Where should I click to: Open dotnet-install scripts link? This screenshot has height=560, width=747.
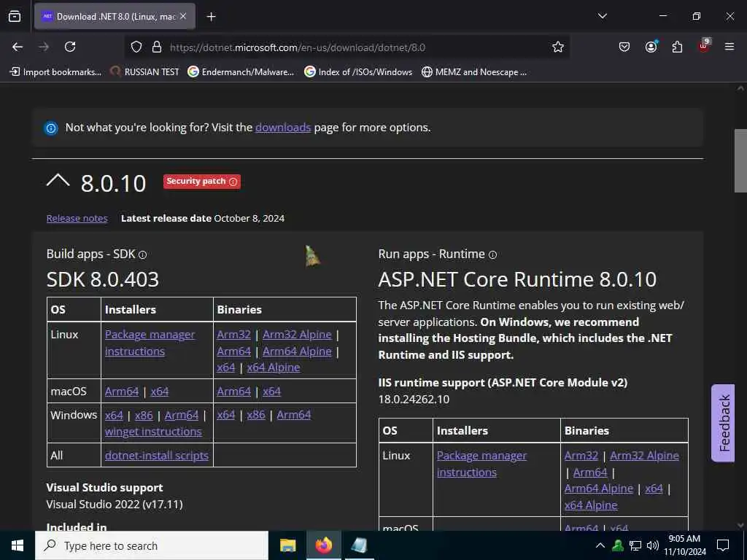point(157,456)
